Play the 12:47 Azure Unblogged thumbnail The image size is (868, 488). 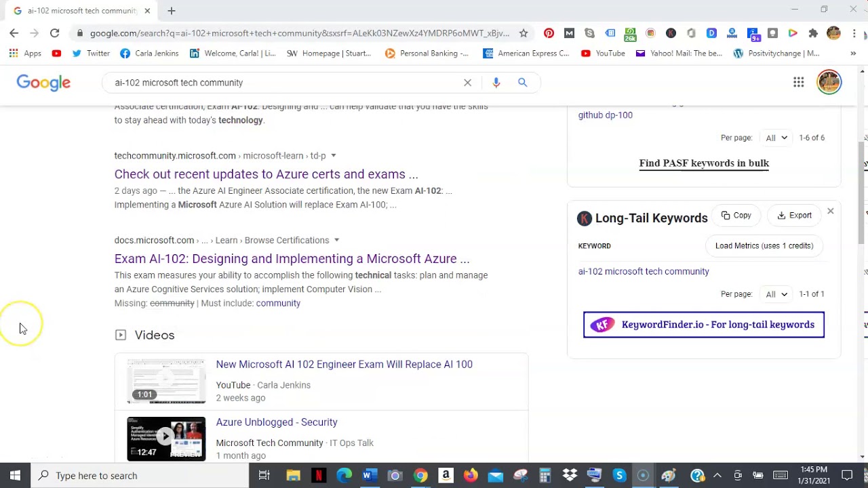166,439
